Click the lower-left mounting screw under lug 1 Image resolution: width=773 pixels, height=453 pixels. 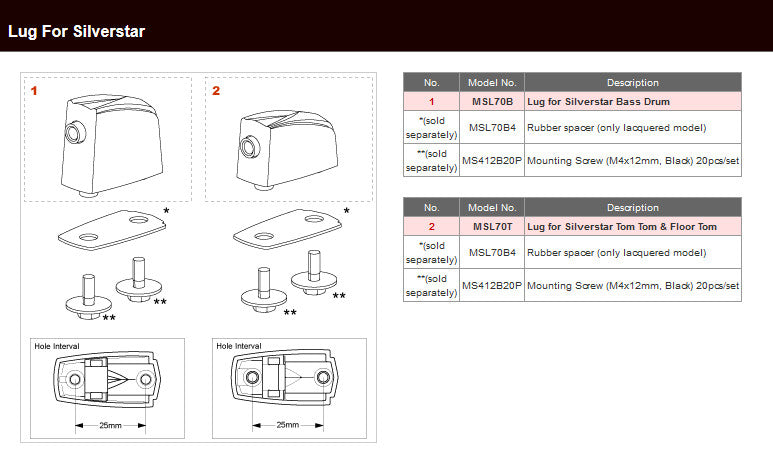89,297
